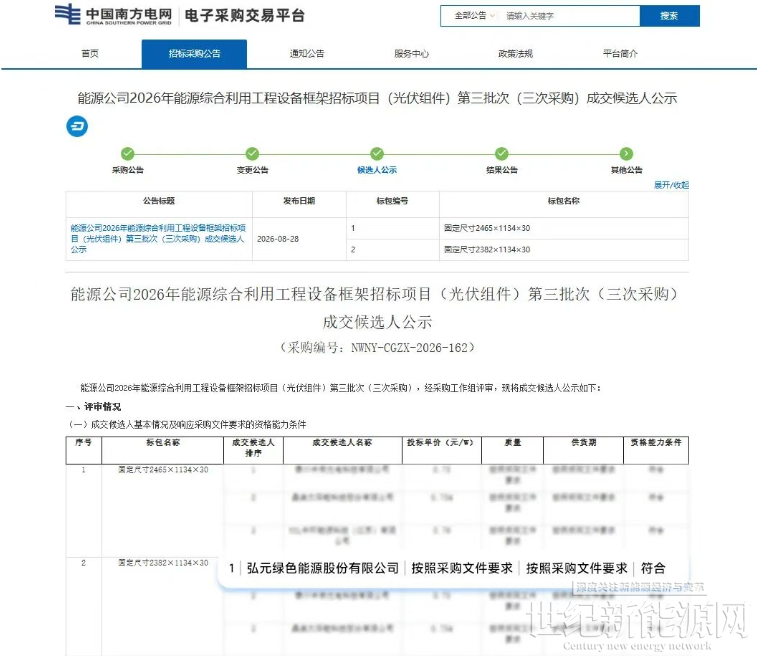This screenshot has height=656, width=757.
Task: Open the blue announcement title link in the table
Action: point(158,238)
